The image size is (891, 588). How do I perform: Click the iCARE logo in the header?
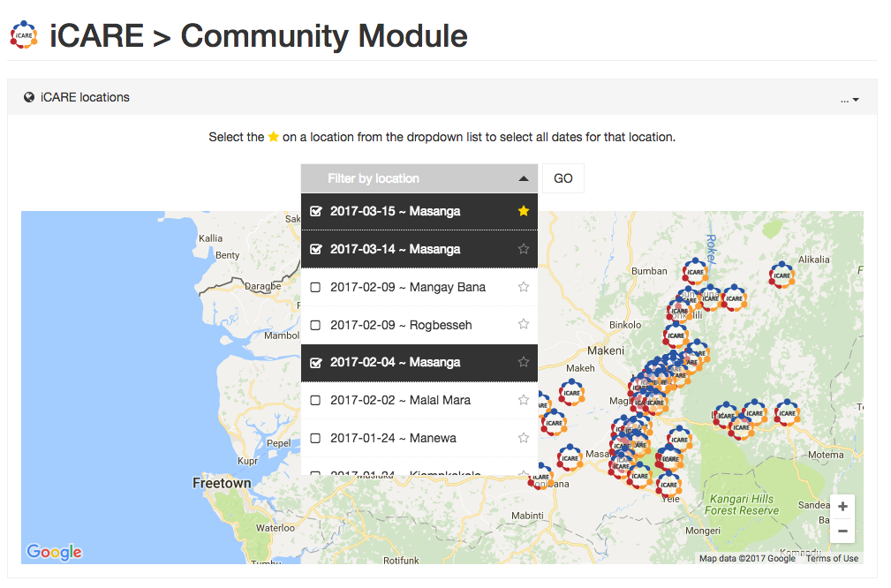[x=24, y=35]
